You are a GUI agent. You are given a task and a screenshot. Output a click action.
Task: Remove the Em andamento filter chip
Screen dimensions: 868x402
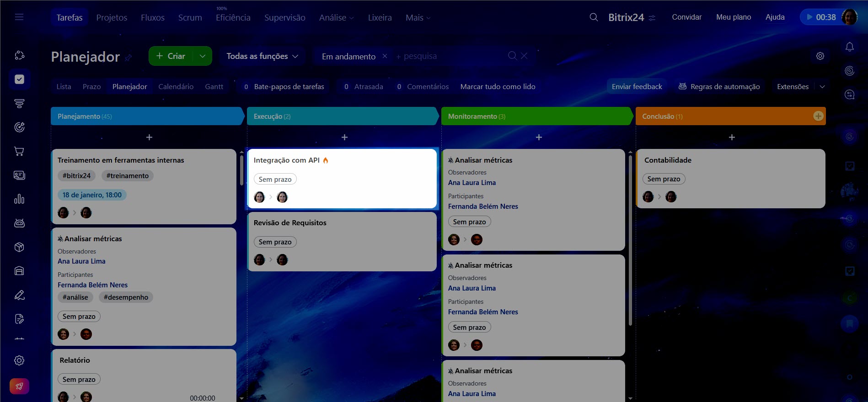coord(385,56)
